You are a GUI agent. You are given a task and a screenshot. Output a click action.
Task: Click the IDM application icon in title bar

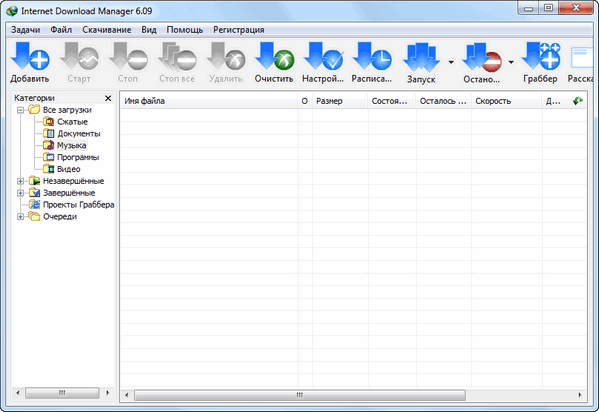[12, 11]
